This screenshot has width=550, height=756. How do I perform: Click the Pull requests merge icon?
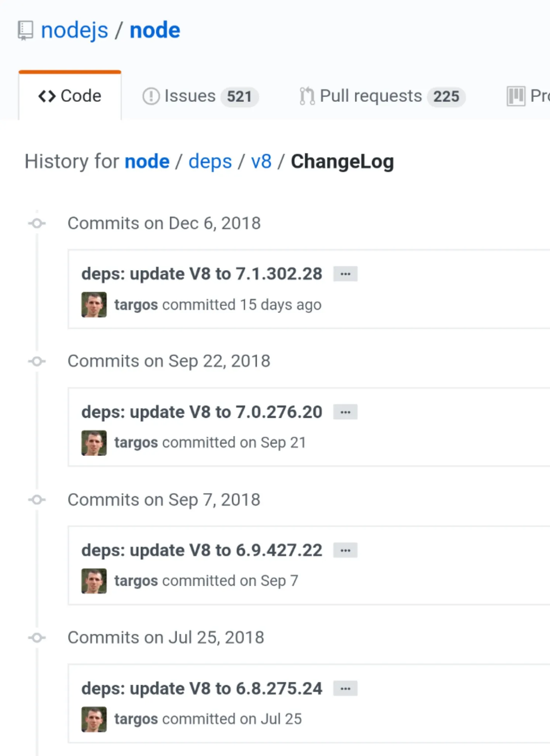pos(307,96)
